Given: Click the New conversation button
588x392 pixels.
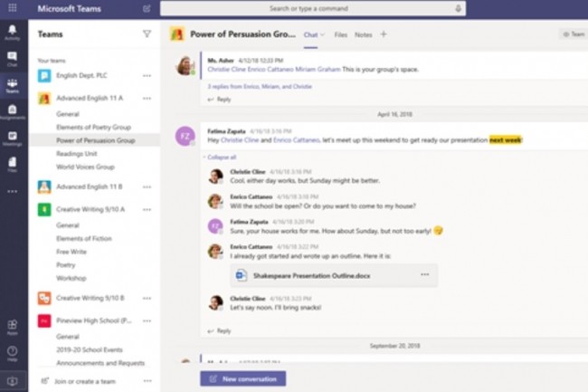Looking at the screenshot, I should click(x=243, y=378).
